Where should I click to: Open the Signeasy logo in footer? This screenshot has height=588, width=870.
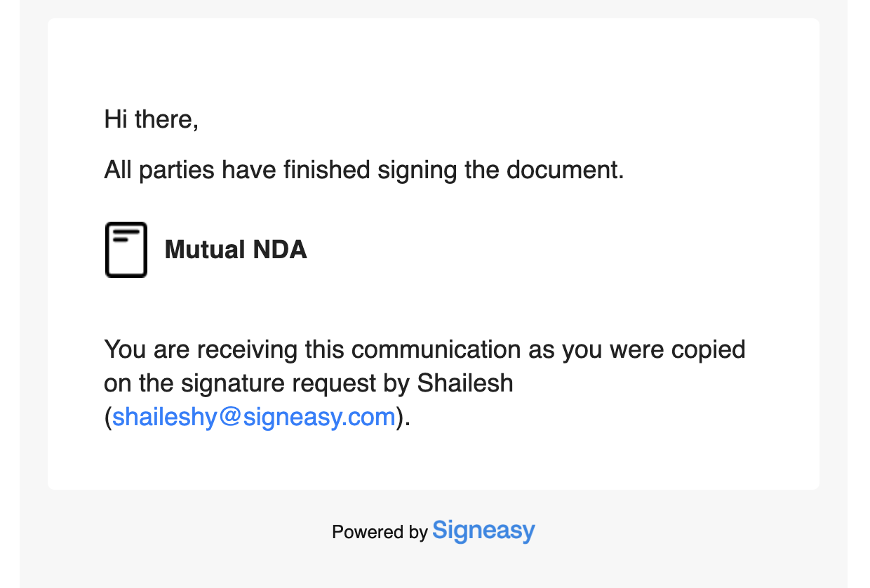(x=483, y=531)
